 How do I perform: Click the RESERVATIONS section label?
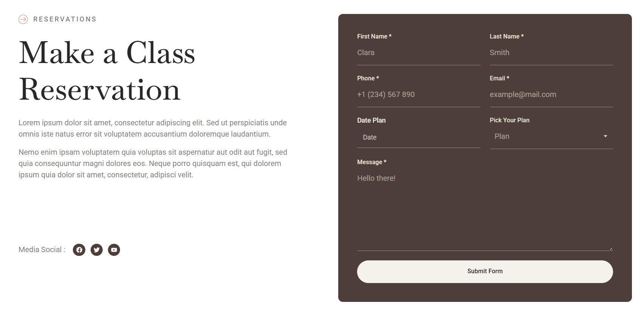tap(65, 19)
